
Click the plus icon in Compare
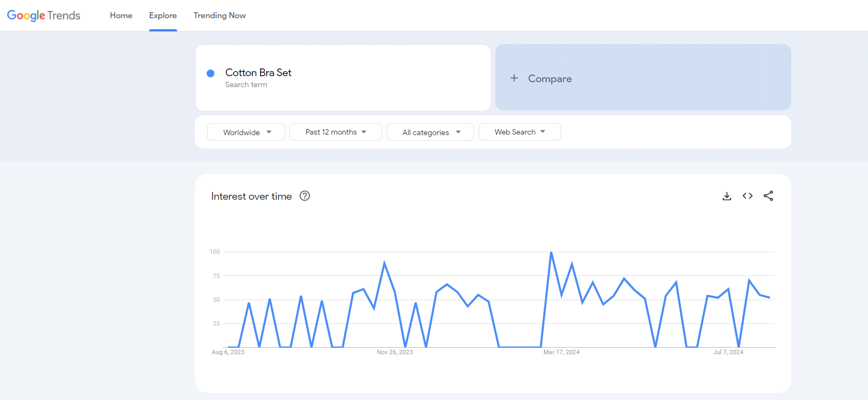point(514,78)
